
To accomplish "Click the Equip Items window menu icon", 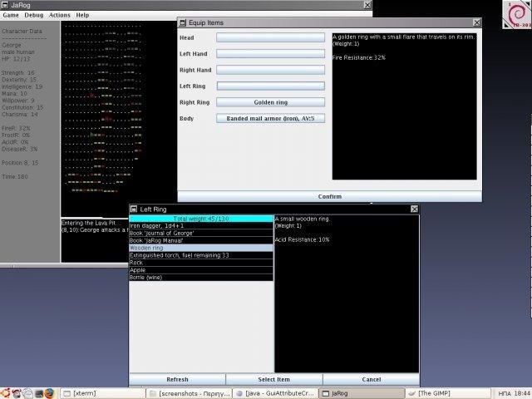I will (x=183, y=22).
